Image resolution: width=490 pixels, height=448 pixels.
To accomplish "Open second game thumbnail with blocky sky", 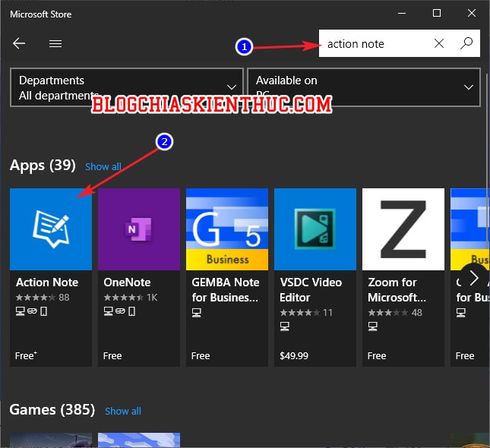I will coord(139,440).
